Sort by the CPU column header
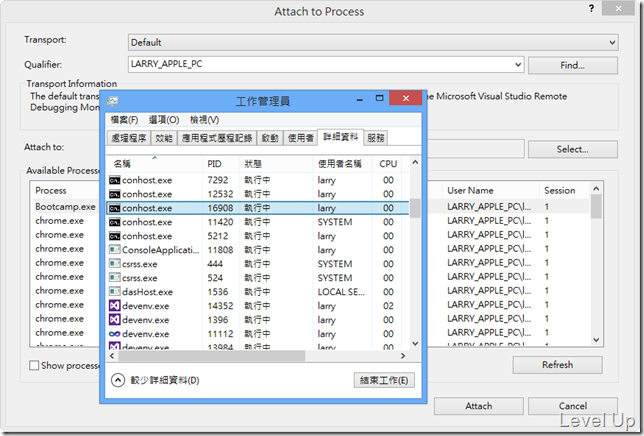This screenshot has width=644, height=436. [388, 164]
